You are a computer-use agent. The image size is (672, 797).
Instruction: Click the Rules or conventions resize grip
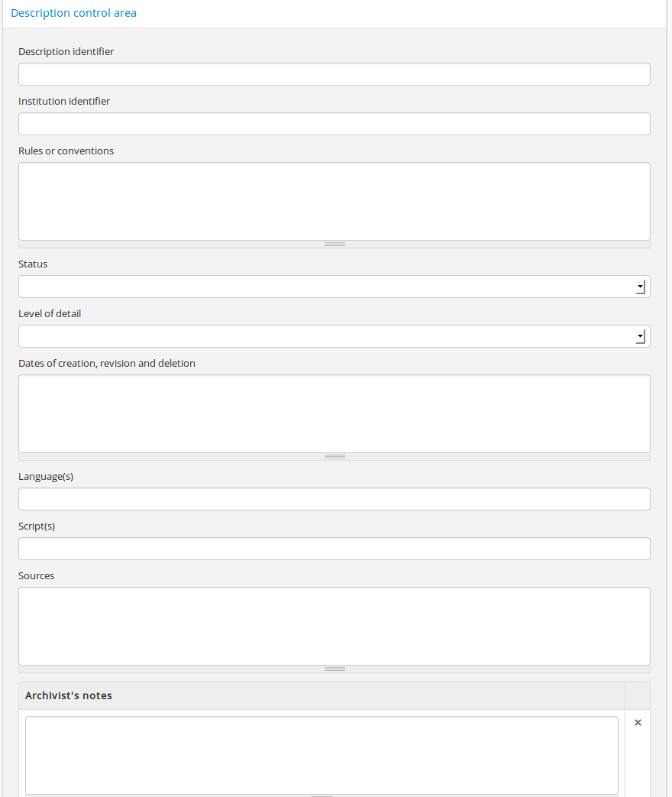point(334,245)
